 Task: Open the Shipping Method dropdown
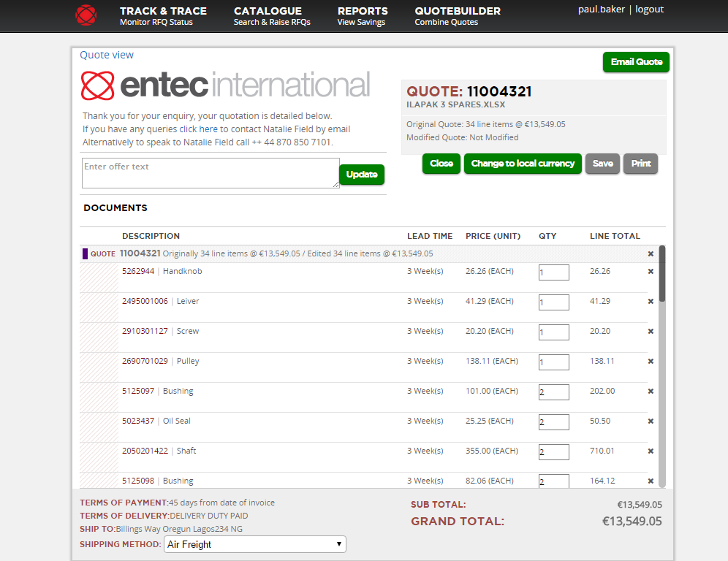click(x=255, y=544)
